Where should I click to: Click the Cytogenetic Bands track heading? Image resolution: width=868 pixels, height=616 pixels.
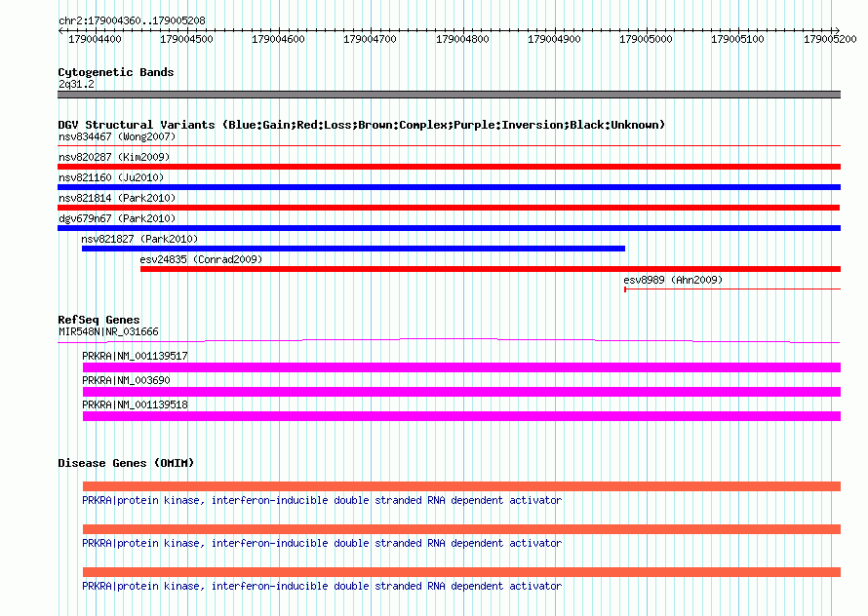point(116,72)
